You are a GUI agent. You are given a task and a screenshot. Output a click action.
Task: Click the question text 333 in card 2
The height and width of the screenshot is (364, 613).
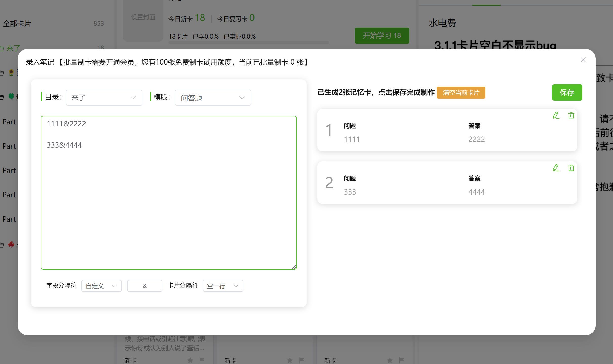[x=350, y=192]
